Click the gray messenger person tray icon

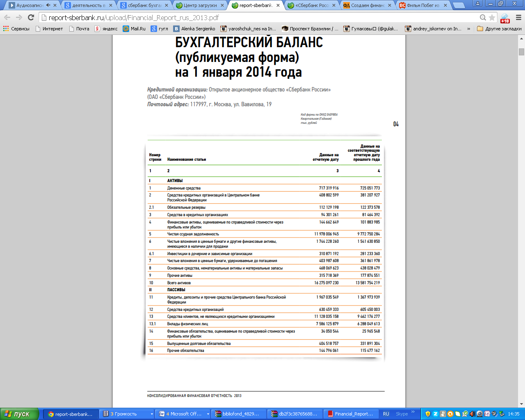[443, 414]
